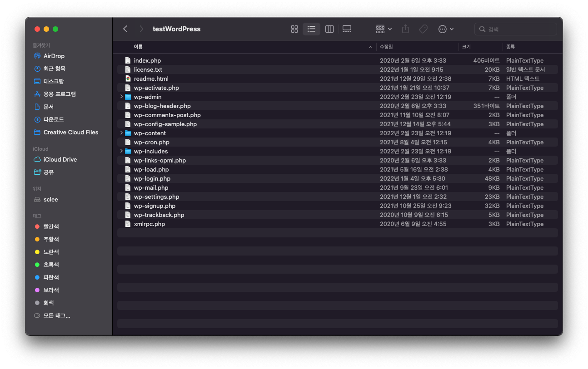Select wp-links-opml.php file
Screen dimensions: 588x369
click(337, 160)
